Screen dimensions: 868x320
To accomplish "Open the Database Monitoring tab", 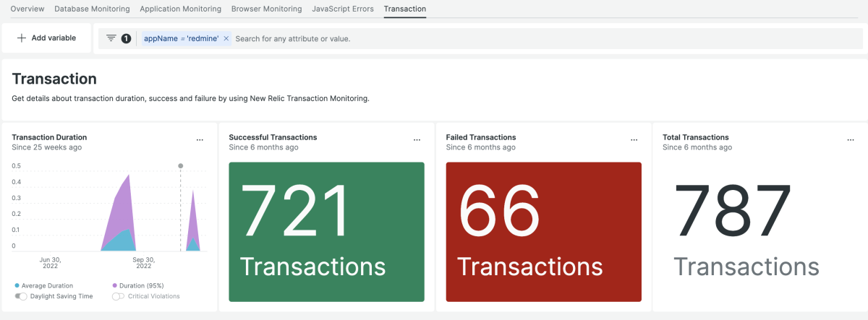I will coord(92,9).
